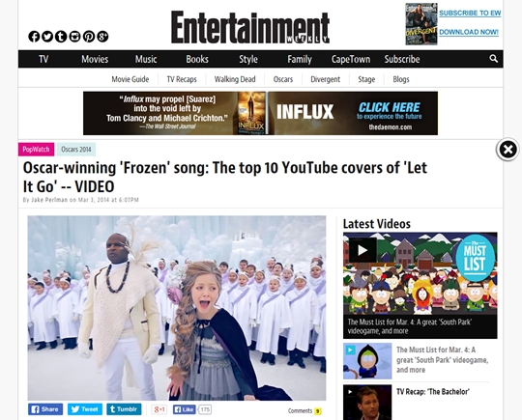
Task: Open the Pinterest social icon in header
Action: pos(89,37)
